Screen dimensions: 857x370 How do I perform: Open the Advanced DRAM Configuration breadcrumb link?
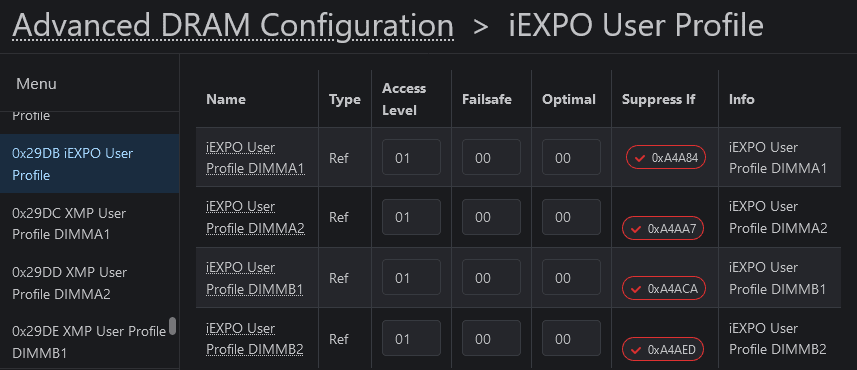(233, 25)
